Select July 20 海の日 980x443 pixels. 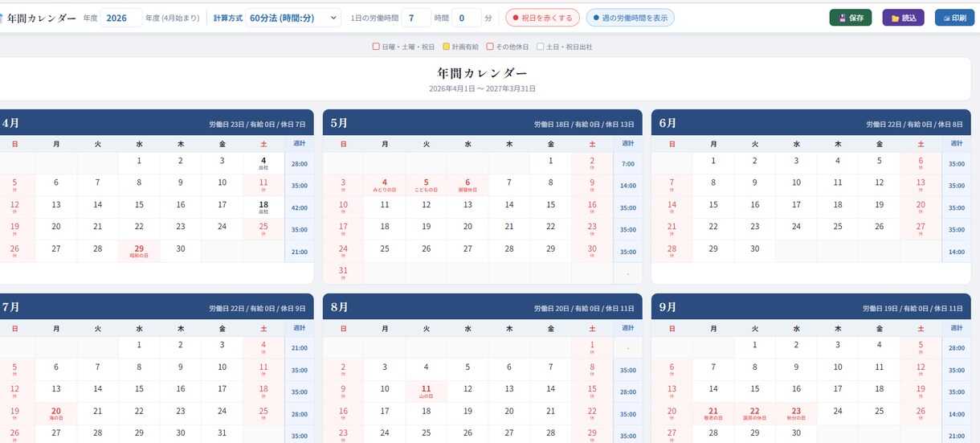point(56,413)
